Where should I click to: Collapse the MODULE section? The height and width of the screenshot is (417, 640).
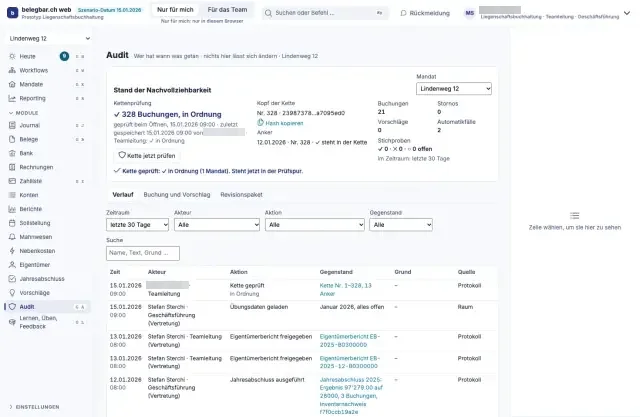(x=24, y=113)
